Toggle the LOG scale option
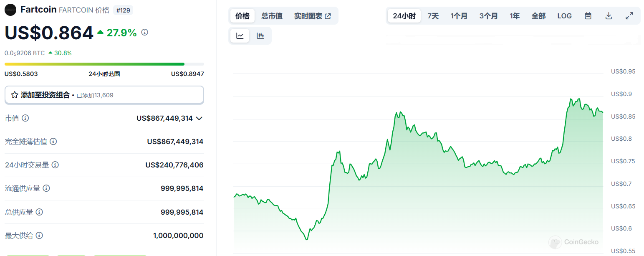Image resolution: width=644 pixels, height=256 pixels. [564, 16]
